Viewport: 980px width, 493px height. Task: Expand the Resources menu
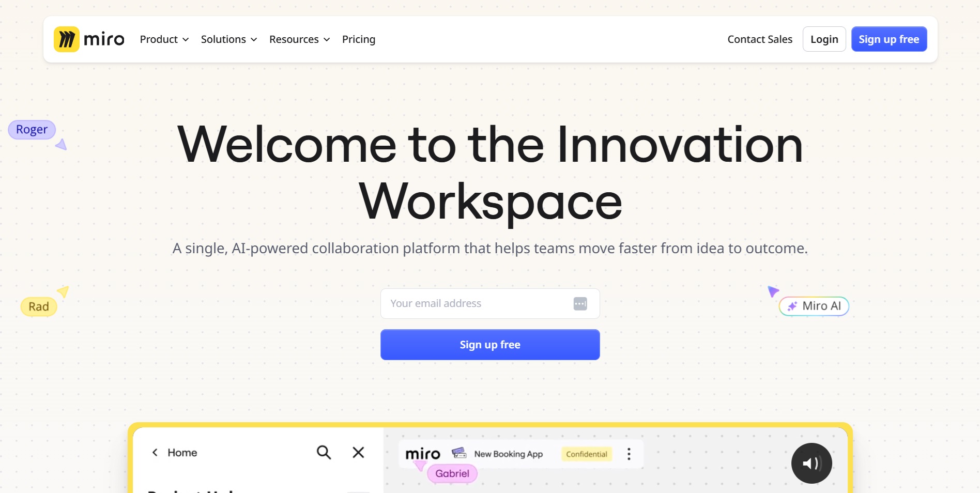click(x=299, y=39)
